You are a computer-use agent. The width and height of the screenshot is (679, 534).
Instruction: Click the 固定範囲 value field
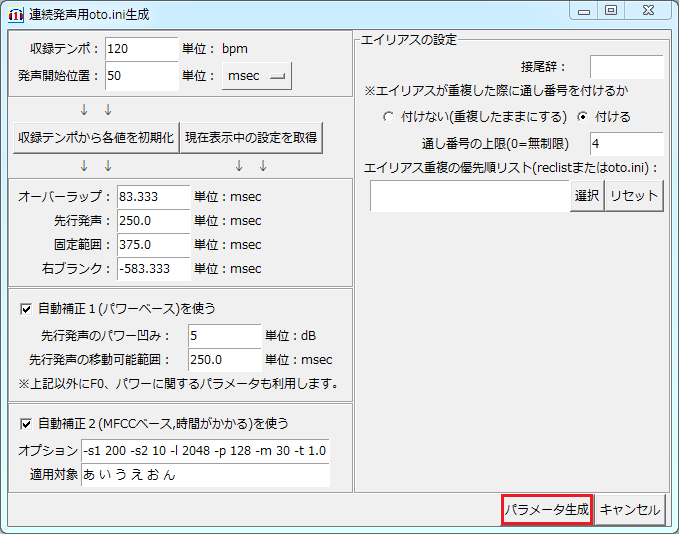[153, 245]
